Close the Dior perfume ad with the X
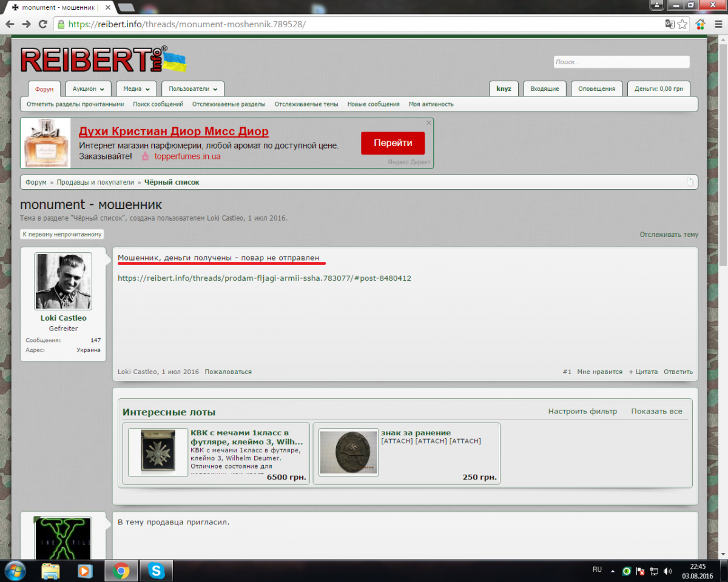This screenshot has width=728, height=582. coord(429,122)
